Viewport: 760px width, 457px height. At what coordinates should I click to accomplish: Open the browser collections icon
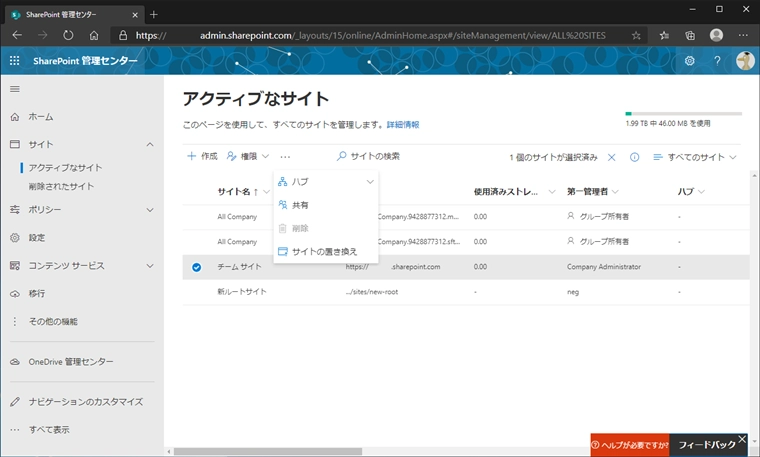pos(690,35)
